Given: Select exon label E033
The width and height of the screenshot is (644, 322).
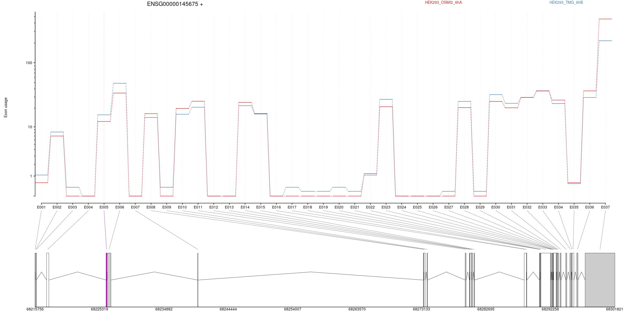Looking at the screenshot, I should 543,207.
